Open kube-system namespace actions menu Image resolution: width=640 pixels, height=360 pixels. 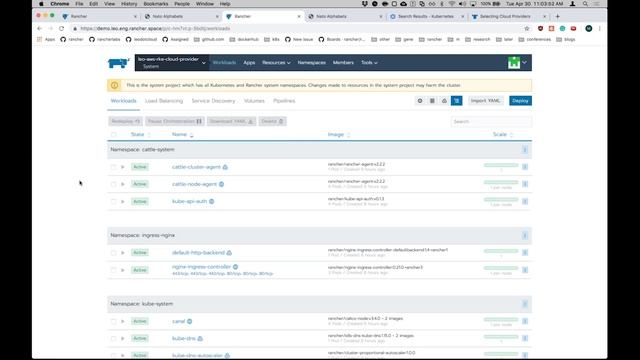click(x=525, y=304)
